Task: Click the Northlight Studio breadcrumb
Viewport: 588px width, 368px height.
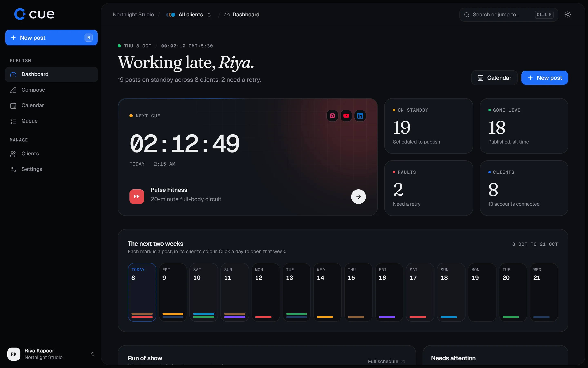Action: click(133, 15)
